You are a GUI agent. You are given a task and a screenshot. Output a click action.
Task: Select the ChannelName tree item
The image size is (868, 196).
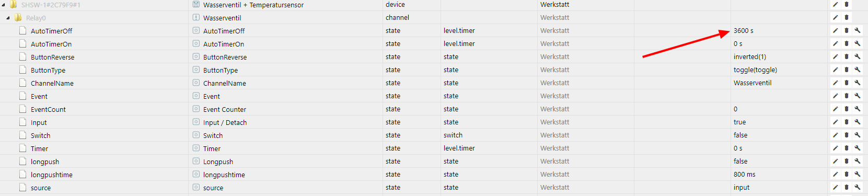(52, 83)
